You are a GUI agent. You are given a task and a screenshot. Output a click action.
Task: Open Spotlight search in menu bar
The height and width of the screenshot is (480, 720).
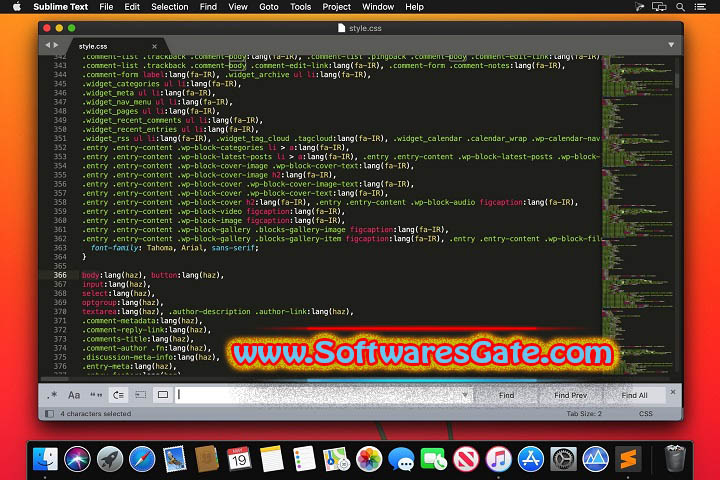click(680, 7)
